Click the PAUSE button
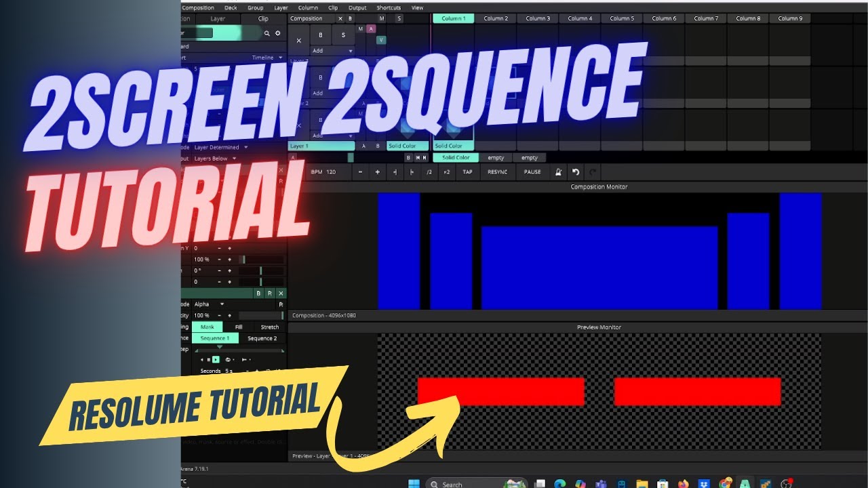The height and width of the screenshot is (488, 868). point(532,172)
